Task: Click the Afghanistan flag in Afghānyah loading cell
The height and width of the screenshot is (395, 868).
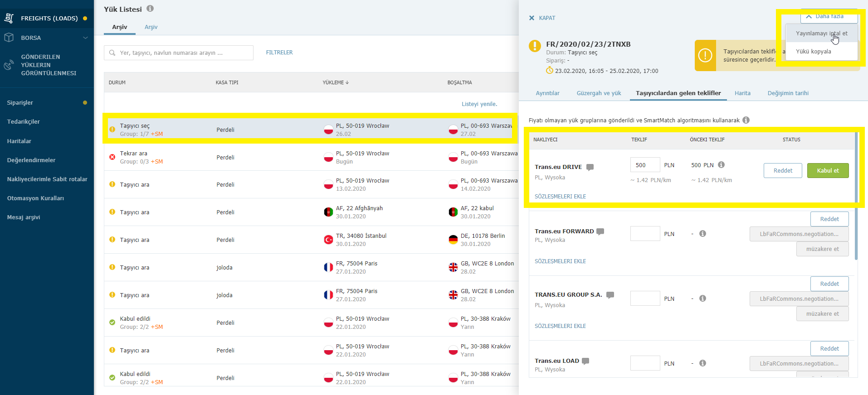Action: click(328, 212)
